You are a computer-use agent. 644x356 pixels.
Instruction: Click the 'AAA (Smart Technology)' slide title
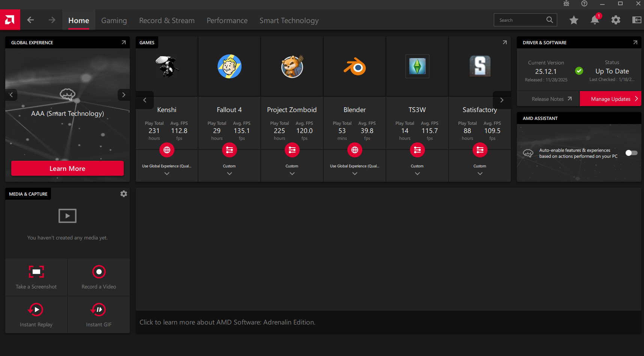pyautogui.click(x=68, y=114)
